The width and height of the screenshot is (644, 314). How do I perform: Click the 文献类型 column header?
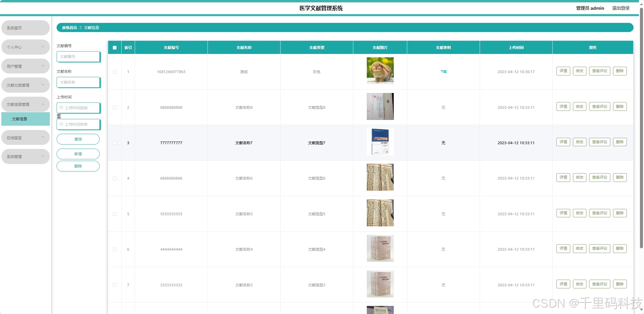point(317,48)
